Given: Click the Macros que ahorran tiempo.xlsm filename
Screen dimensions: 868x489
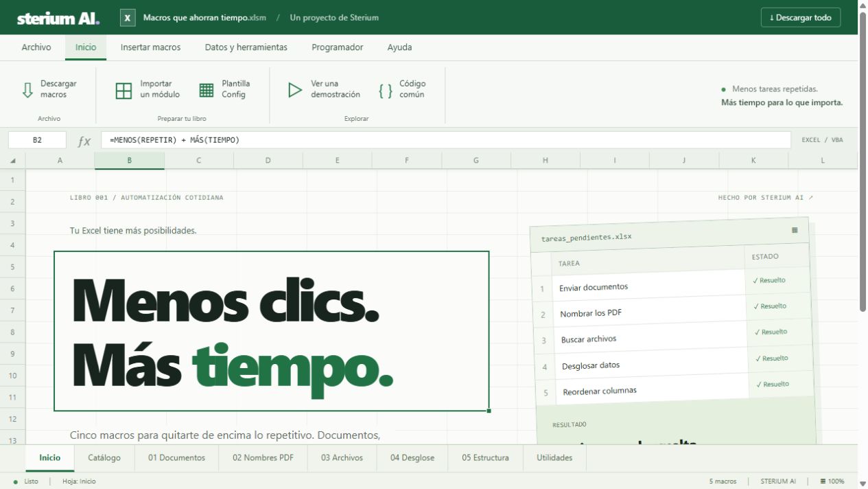Looking at the screenshot, I should (x=204, y=18).
